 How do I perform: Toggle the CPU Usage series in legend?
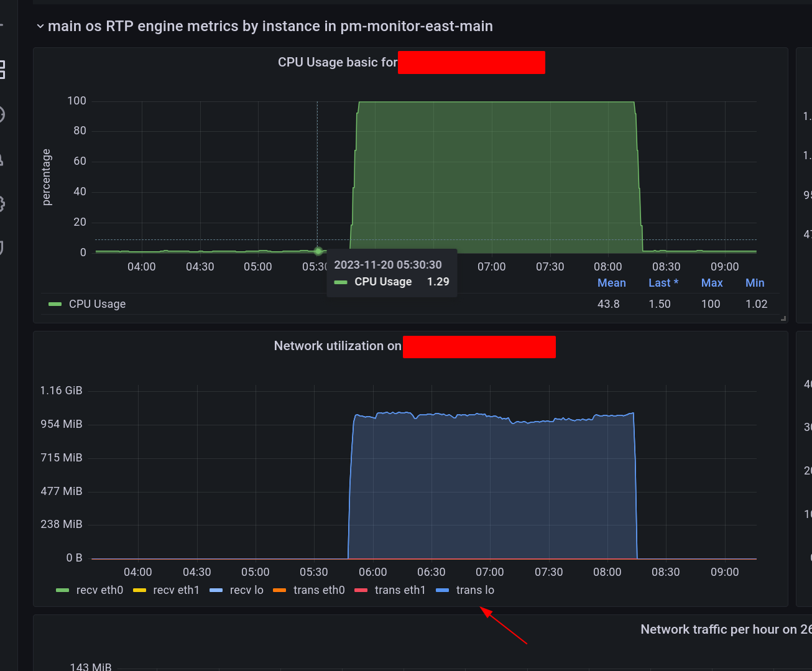(x=97, y=303)
